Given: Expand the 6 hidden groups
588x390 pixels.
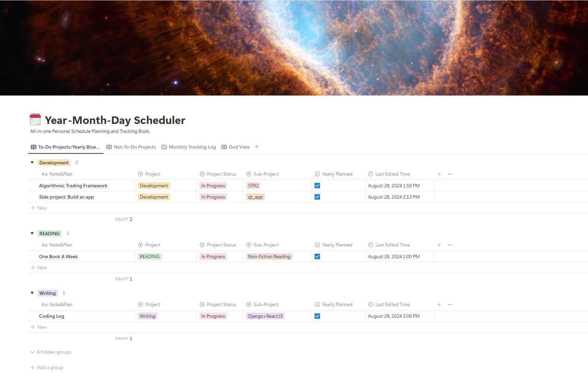Looking at the screenshot, I should tap(54, 352).
